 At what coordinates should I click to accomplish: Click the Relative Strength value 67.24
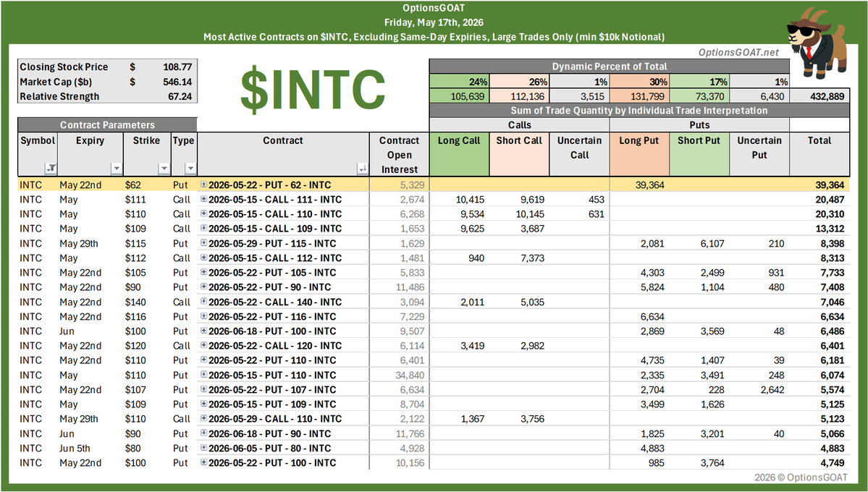tap(180, 96)
